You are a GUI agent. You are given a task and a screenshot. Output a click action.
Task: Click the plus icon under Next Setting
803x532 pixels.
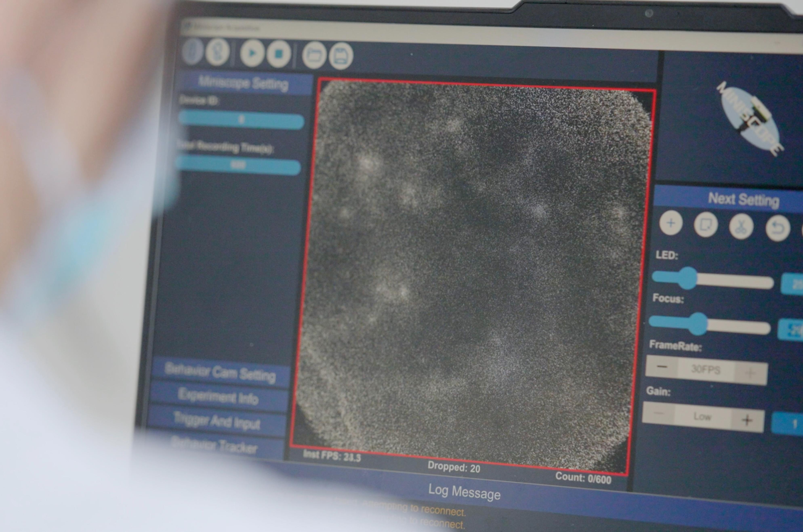click(671, 223)
